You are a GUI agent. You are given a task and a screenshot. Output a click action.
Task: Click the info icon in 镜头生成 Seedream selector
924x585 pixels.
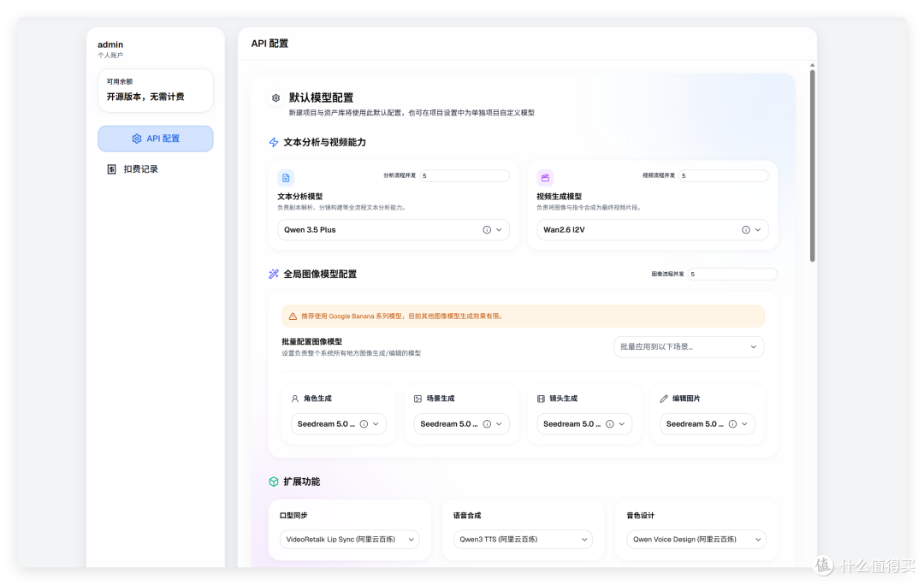(610, 424)
